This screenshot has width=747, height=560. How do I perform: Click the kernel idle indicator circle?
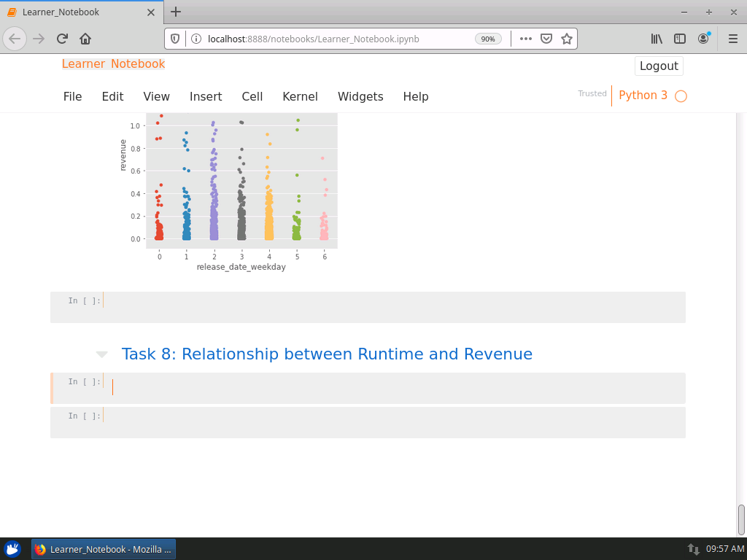point(681,96)
